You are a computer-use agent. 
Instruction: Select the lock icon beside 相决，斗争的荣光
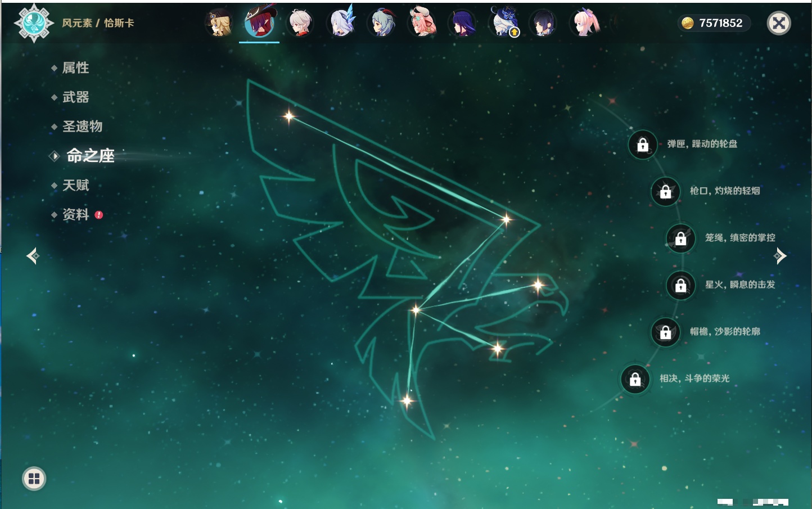click(x=635, y=379)
